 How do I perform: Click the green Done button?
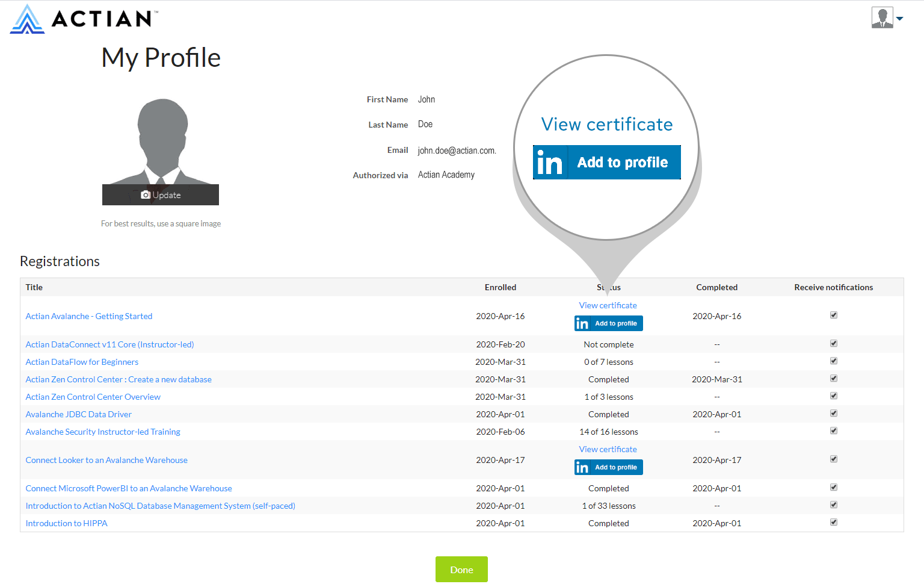click(x=461, y=569)
